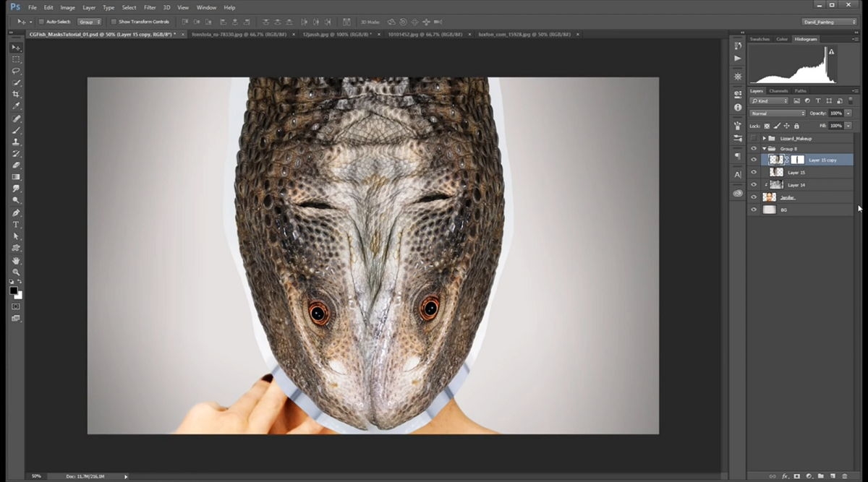The image size is (868, 482).
Task: Select the Hand tool
Action: (16, 261)
